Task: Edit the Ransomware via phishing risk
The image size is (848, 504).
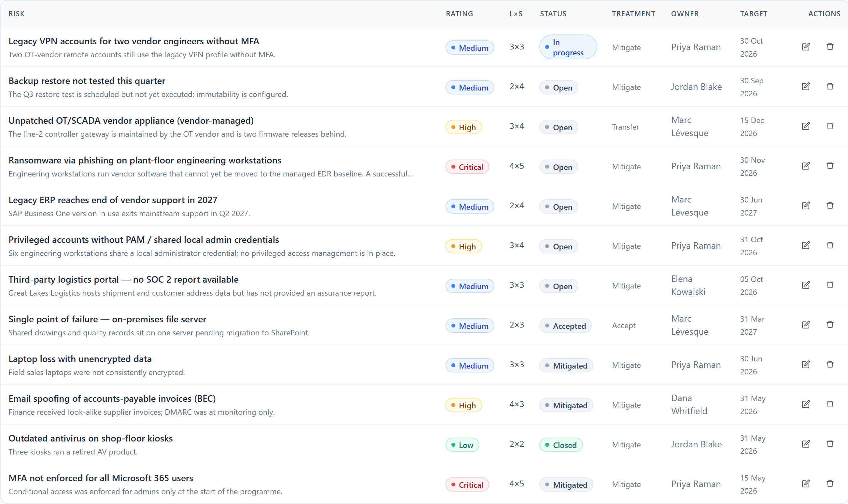Action: (x=806, y=166)
